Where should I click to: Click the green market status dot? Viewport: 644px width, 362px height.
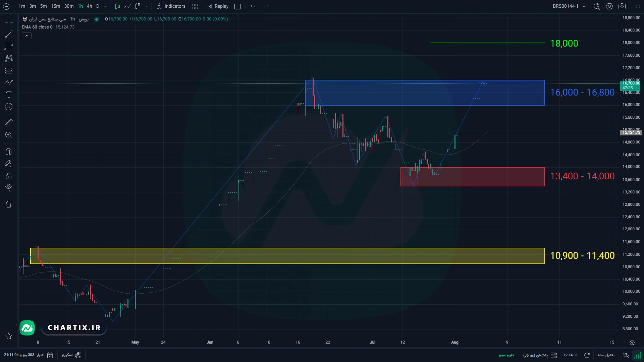97,19
